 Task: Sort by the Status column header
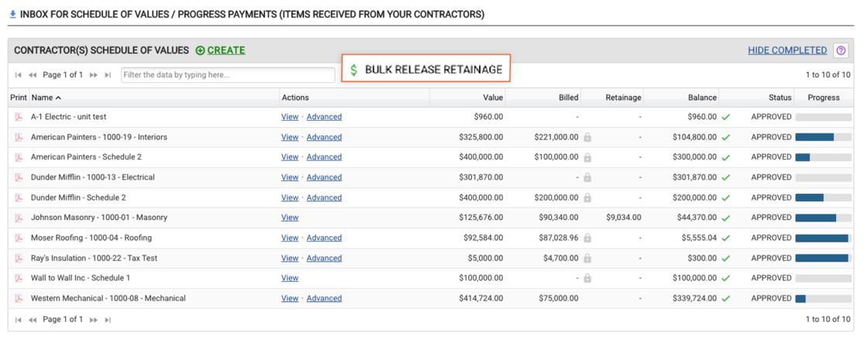coord(780,98)
